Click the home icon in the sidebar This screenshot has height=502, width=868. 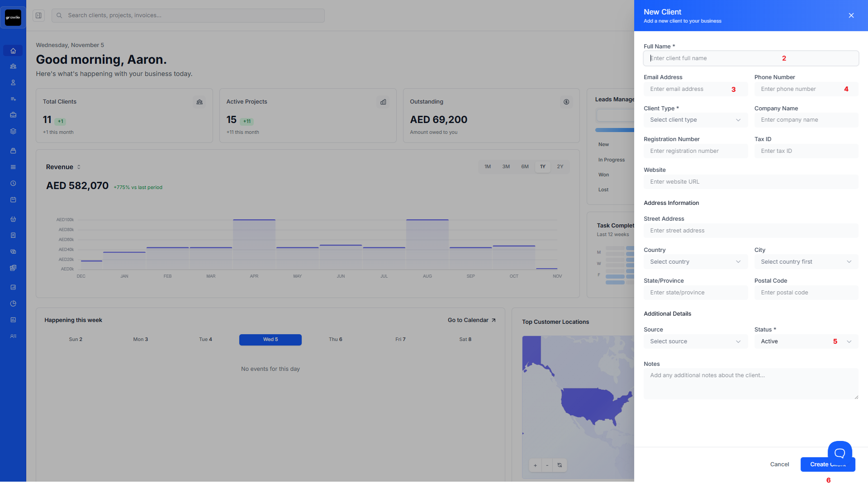point(13,51)
